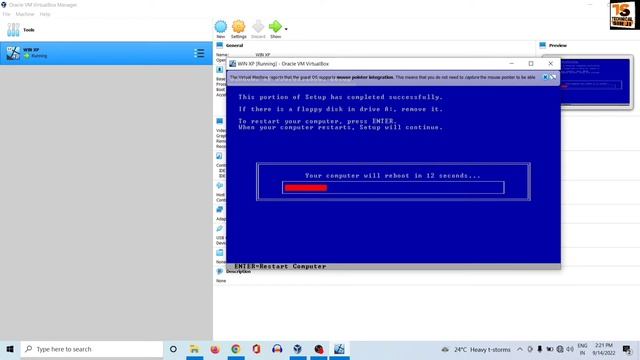
Task: Click the Cortana circle icon on the taskbar
Action: click(x=173, y=349)
